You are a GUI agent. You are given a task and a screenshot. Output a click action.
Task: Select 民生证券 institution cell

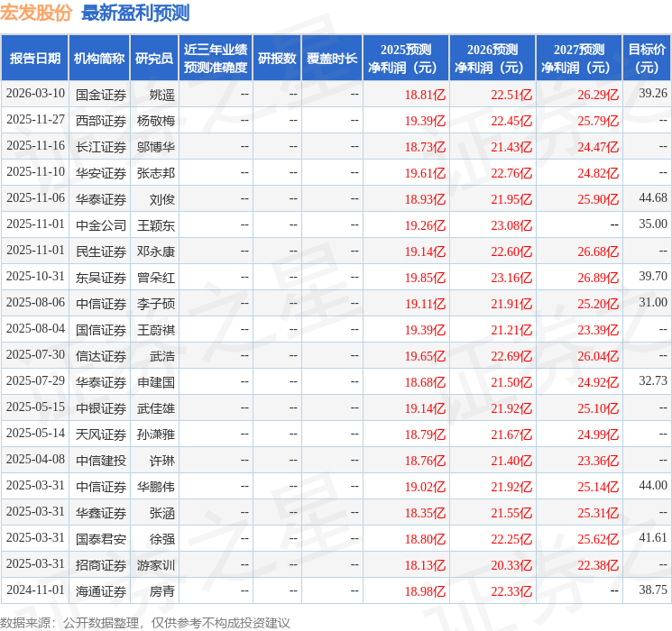(101, 251)
